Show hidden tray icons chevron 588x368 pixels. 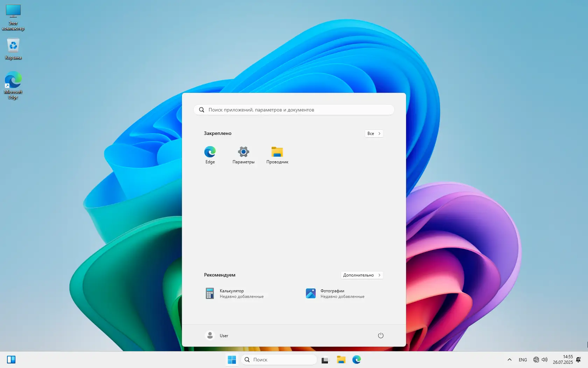pyautogui.click(x=510, y=360)
